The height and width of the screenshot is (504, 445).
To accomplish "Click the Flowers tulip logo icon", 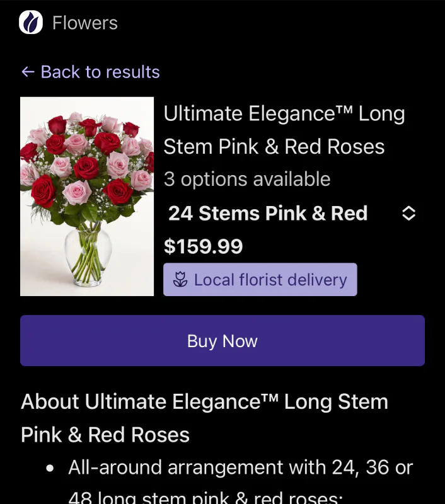I will point(30,23).
